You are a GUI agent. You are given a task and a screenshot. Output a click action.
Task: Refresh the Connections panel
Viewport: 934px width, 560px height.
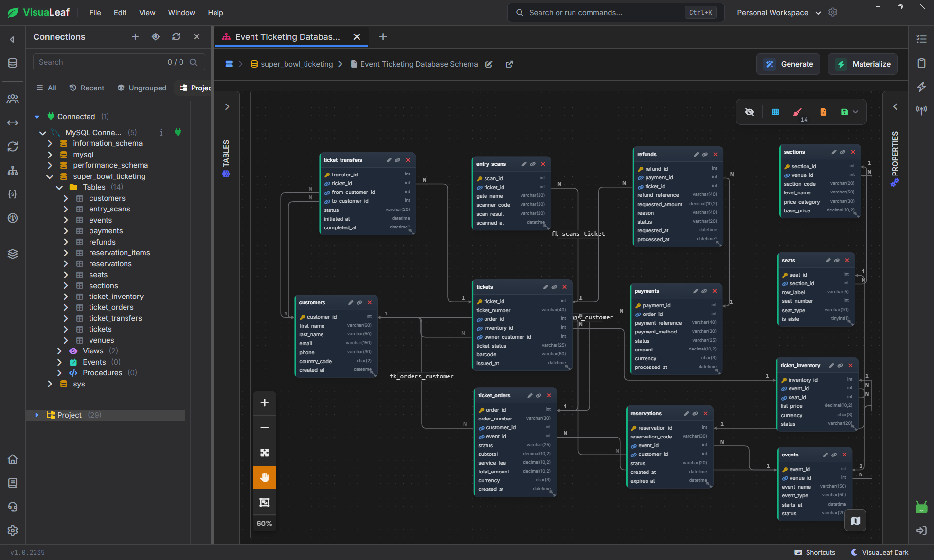pos(176,37)
